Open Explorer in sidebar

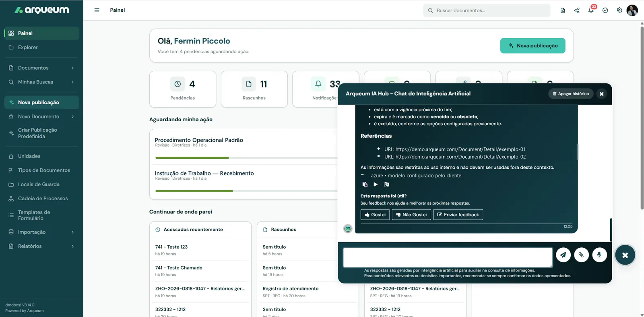(41, 47)
